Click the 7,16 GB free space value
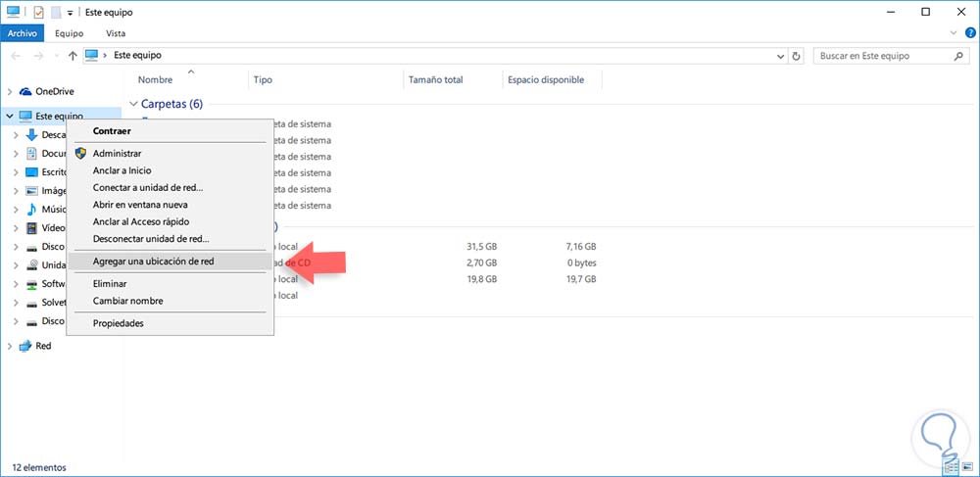 click(580, 247)
